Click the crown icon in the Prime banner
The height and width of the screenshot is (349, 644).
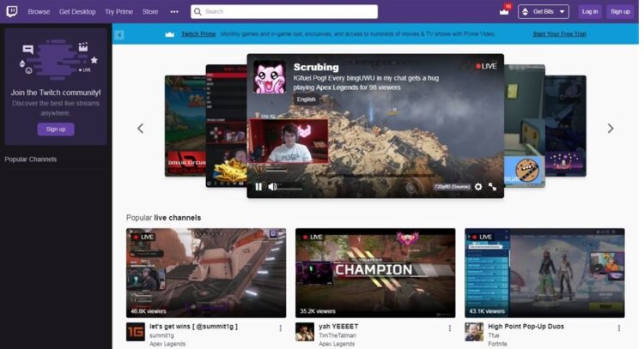click(170, 34)
